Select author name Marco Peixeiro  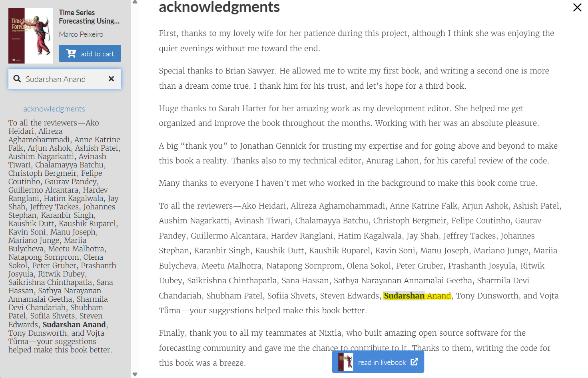coord(81,34)
